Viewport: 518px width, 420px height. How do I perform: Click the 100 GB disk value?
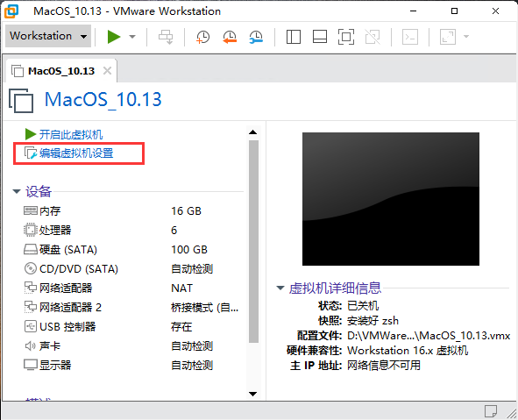coord(189,250)
